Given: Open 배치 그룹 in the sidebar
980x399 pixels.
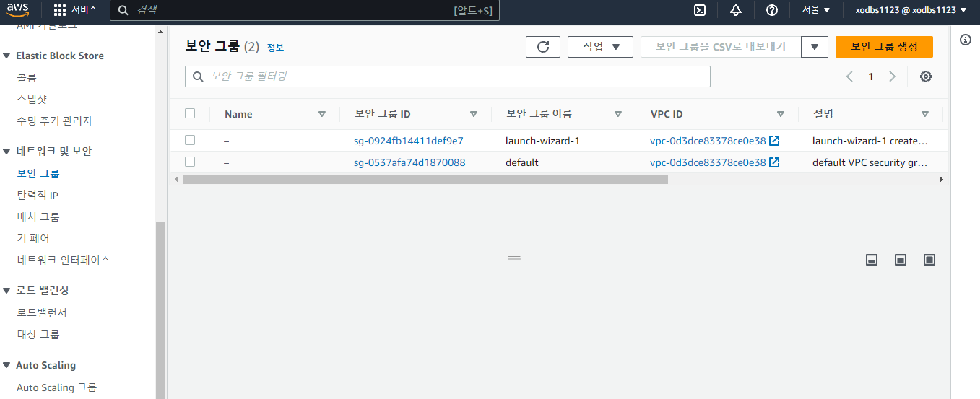Looking at the screenshot, I should coord(38,216).
